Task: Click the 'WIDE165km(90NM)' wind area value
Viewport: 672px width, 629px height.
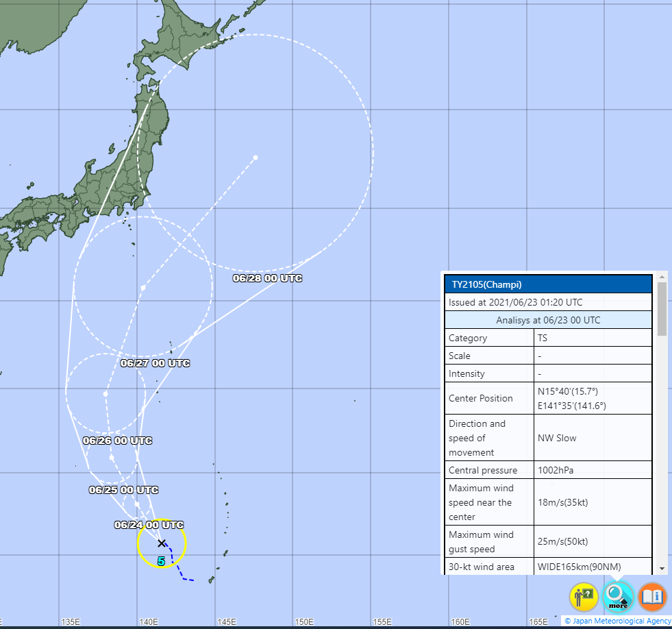Action: (x=580, y=567)
